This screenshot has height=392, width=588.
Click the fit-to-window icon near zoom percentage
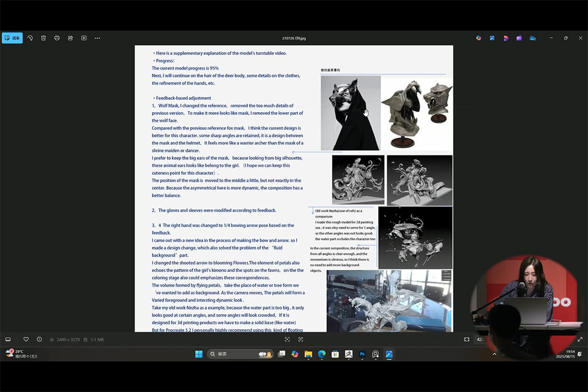click(467, 339)
